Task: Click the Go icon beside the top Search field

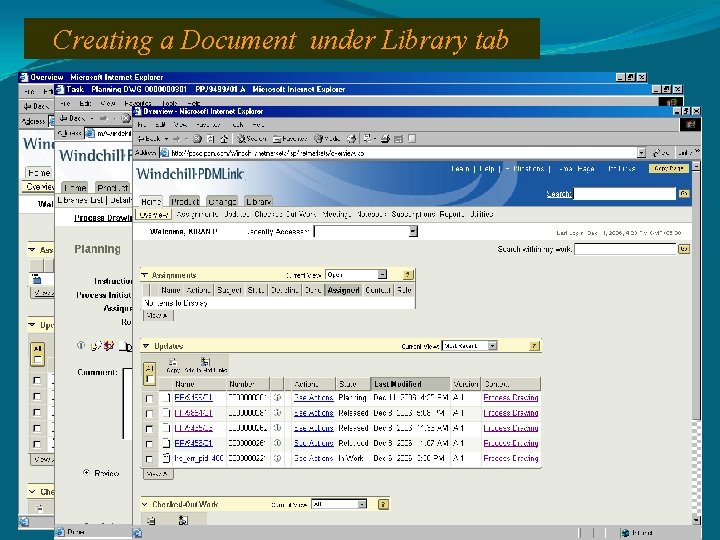Action: point(684,194)
